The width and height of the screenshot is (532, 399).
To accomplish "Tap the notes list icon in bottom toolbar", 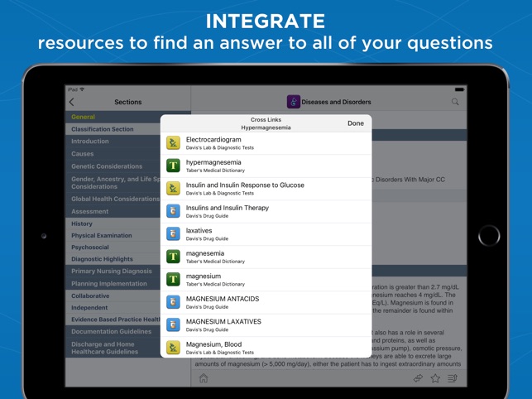I will click(453, 378).
